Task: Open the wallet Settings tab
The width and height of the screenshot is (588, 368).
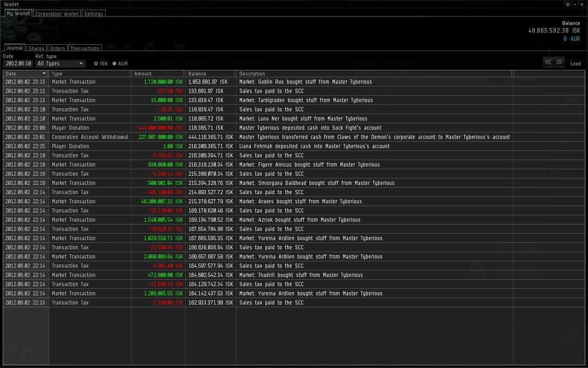Action: pos(94,14)
